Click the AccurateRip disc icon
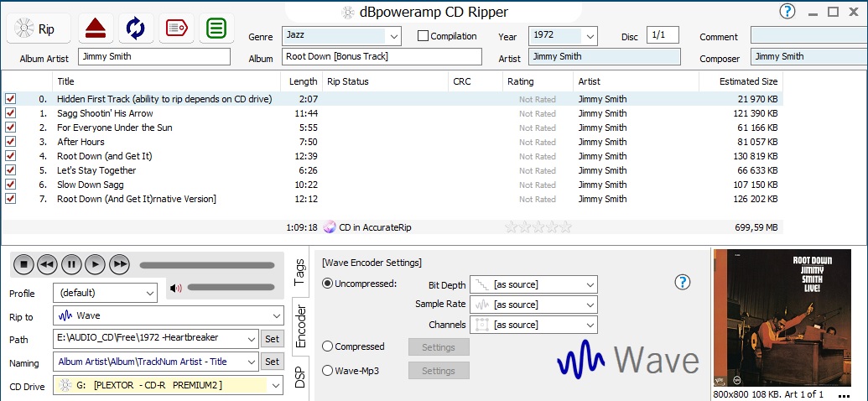Screen dimensions: 868x401 point(330,227)
